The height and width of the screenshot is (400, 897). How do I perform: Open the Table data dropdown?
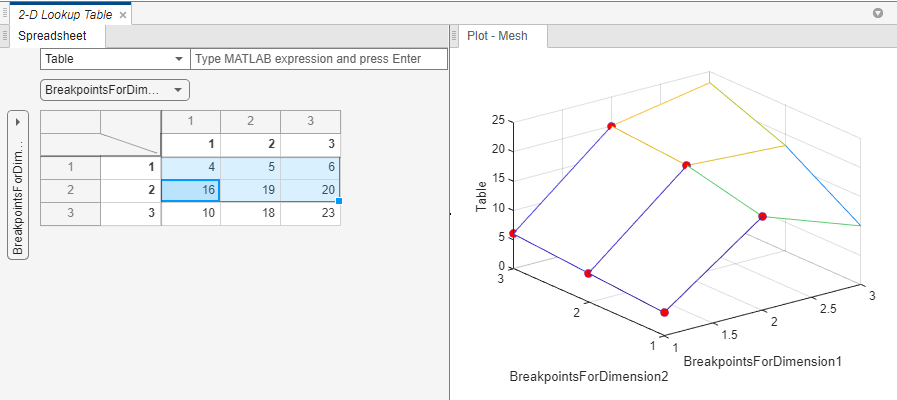click(115, 59)
